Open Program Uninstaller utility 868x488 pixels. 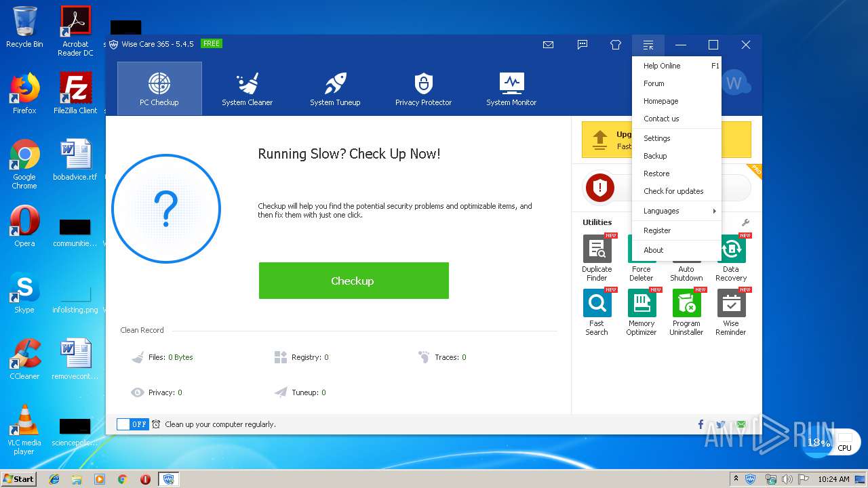686,312
